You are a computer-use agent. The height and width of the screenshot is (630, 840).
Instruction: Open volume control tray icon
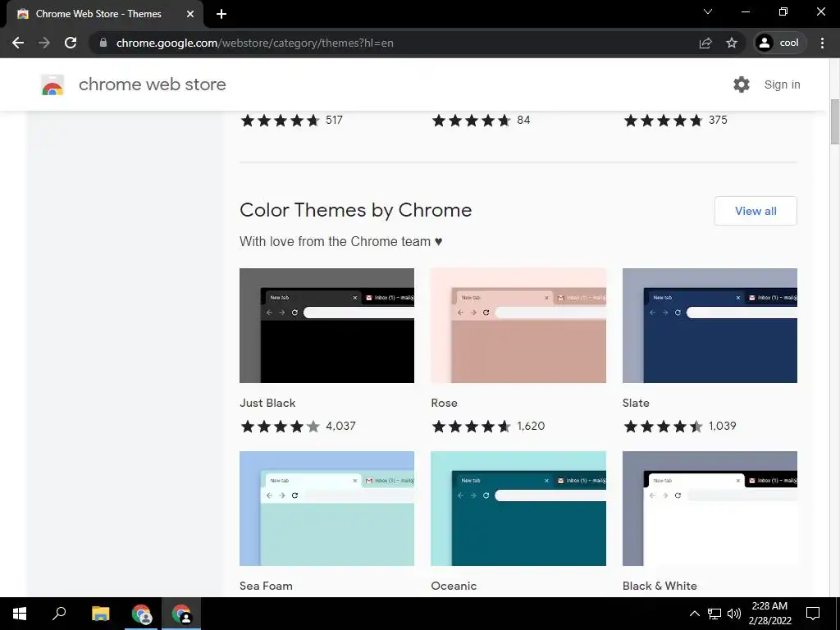tap(734, 614)
